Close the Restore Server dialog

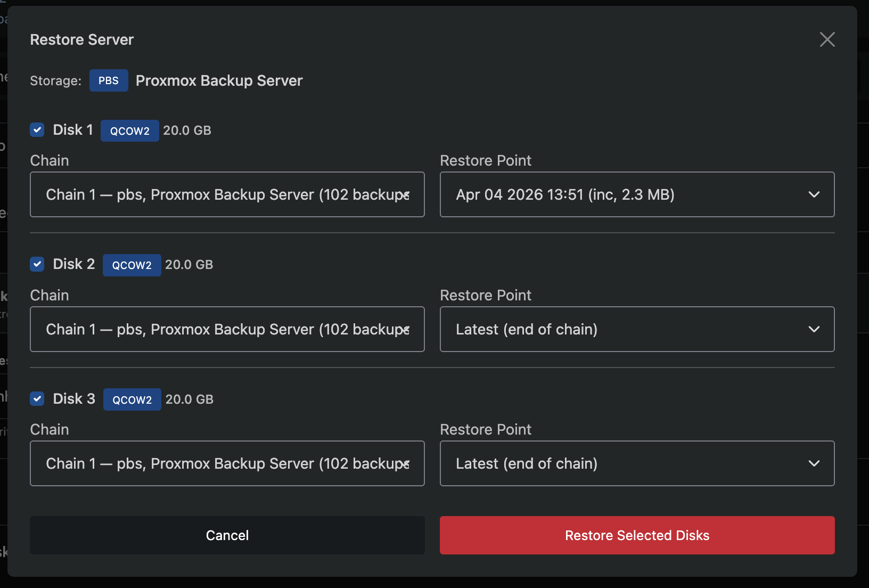[x=827, y=39]
